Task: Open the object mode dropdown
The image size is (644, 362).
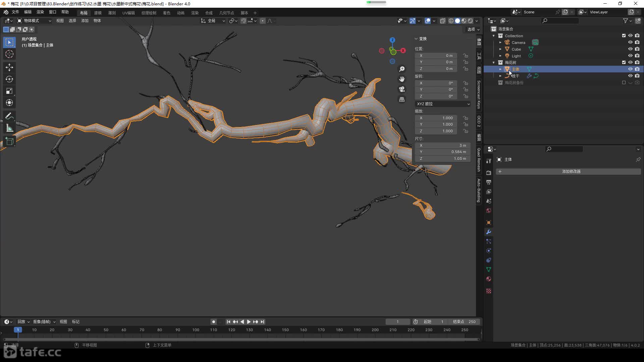Action: click(x=34, y=21)
